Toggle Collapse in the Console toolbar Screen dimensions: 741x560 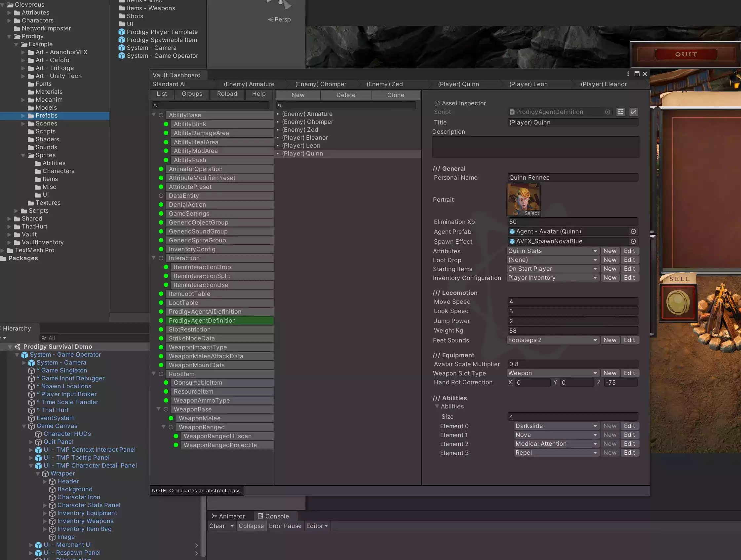(x=251, y=526)
